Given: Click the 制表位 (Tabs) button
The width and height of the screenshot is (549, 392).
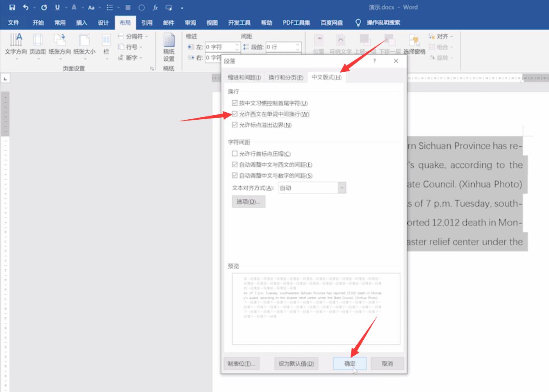Looking at the screenshot, I should 241,363.
